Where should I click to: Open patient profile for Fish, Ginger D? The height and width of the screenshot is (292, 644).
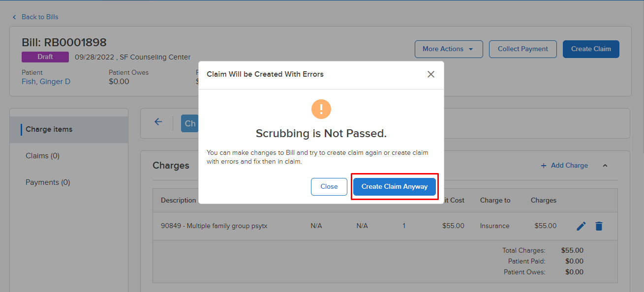pyautogui.click(x=46, y=81)
